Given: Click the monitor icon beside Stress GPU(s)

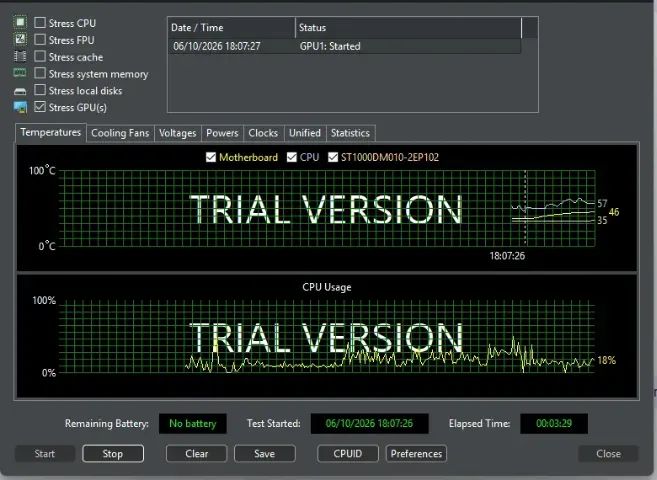Looking at the screenshot, I should 20,107.
